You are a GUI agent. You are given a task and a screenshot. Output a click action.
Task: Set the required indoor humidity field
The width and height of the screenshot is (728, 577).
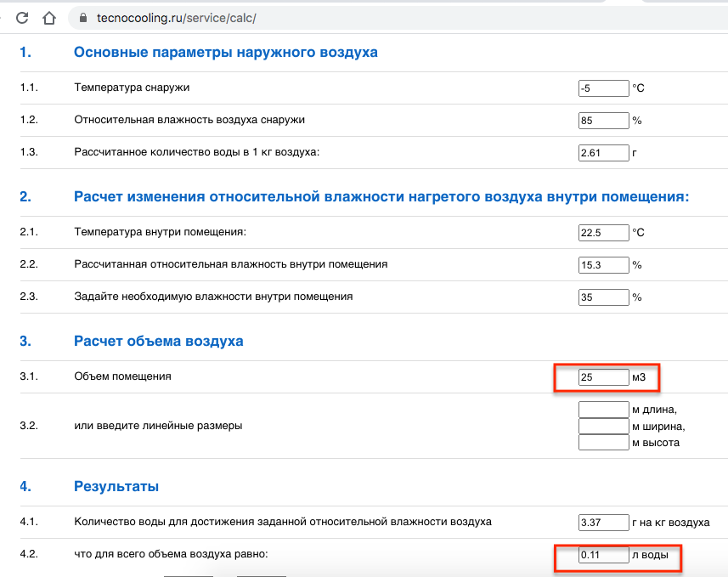(603, 297)
